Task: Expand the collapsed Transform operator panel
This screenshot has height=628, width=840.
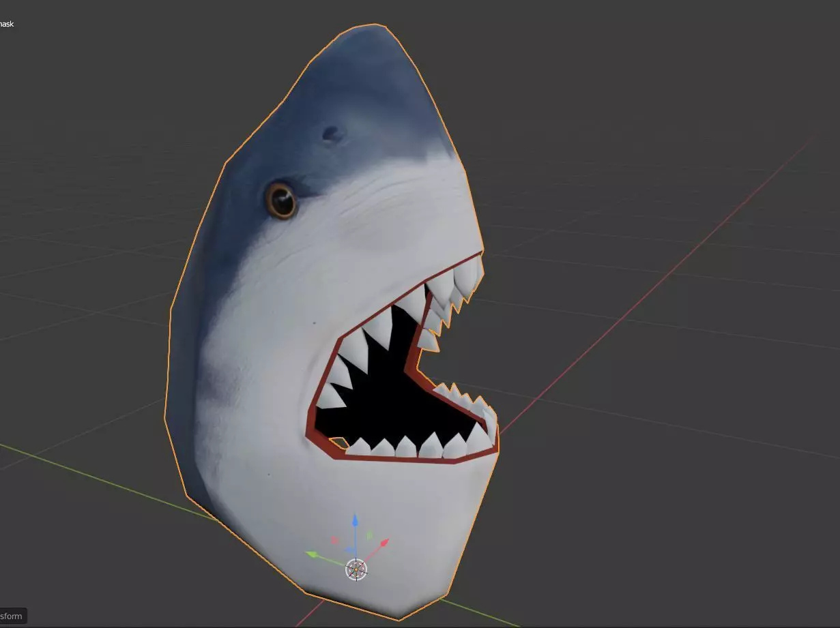Action: [x=12, y=616]
